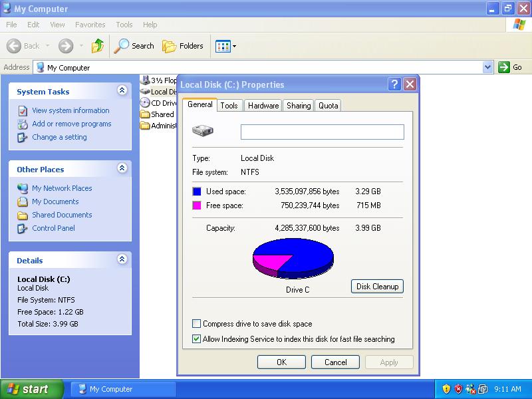Select the General tab
Image resolution: width=532 pixels, height=399 pixels.
pyautogui.click(x=200, y=104)
